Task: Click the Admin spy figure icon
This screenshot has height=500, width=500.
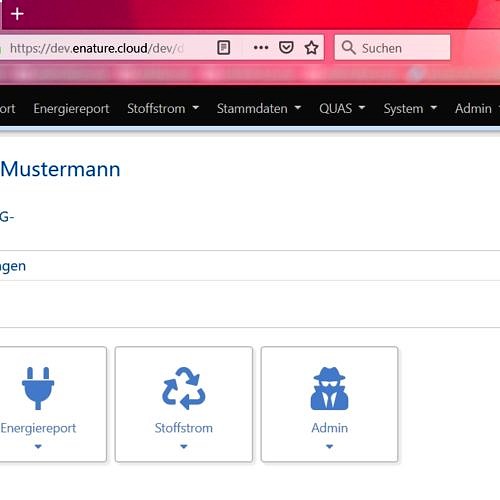Action: coord(329,388)
